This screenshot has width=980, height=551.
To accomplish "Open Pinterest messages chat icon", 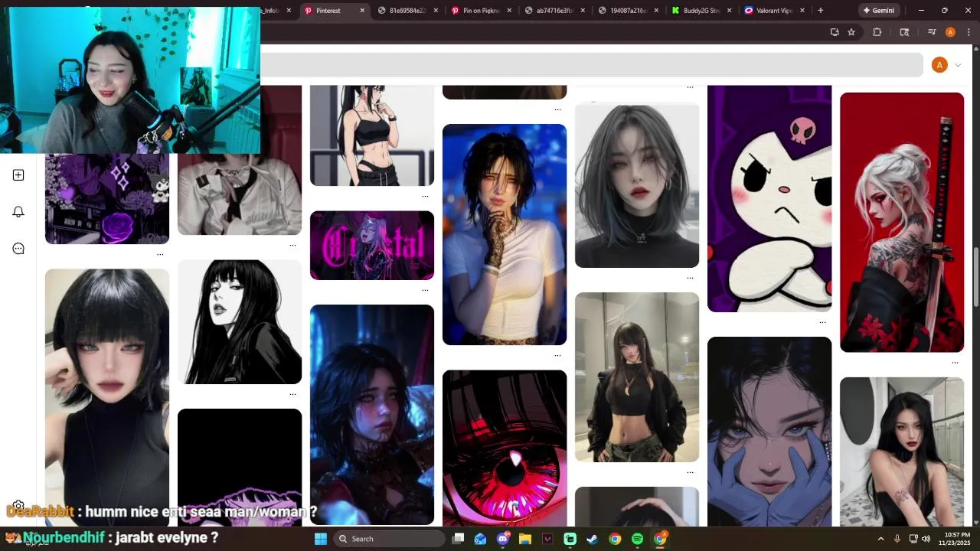I will click(18, 249).
